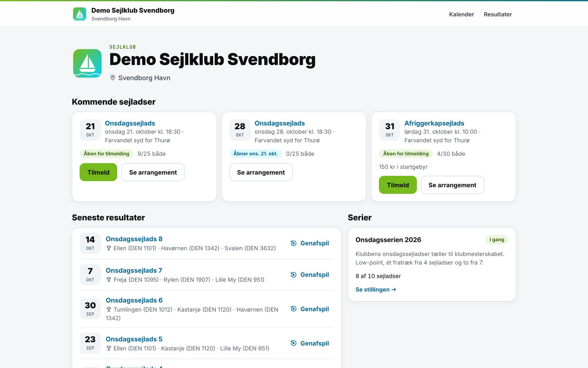Screen dimensions: 588x368
Task: Click the Onsdagsserien 2026 series title
Action: point(388,240)
